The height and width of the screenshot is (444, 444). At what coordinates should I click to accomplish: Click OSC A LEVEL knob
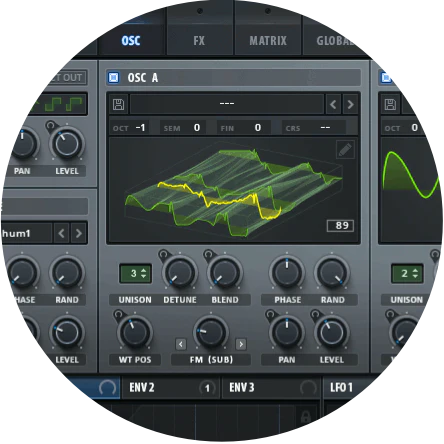pos(332,332)
